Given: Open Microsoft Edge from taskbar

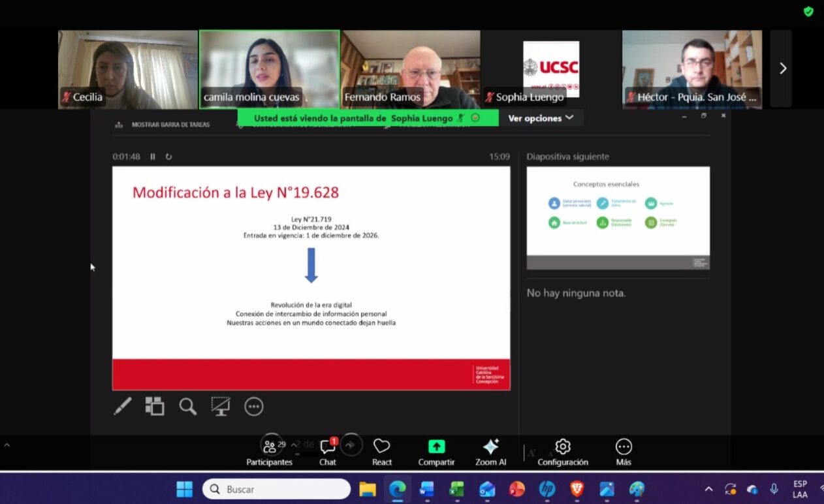Looking at the screenshot, I should point(397,489).
